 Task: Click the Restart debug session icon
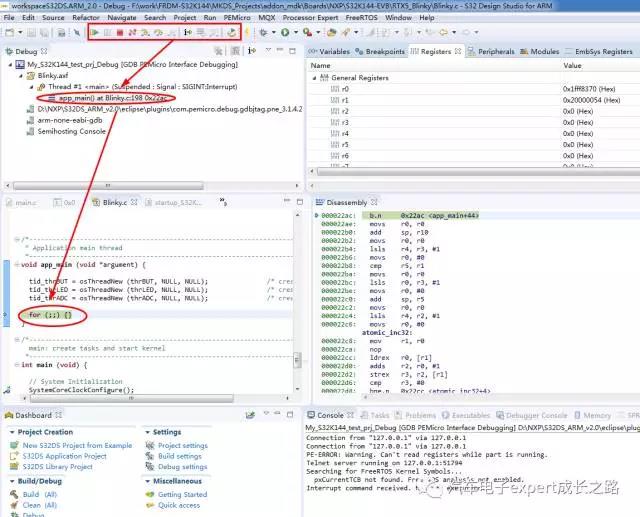click(x=231, y=32)
